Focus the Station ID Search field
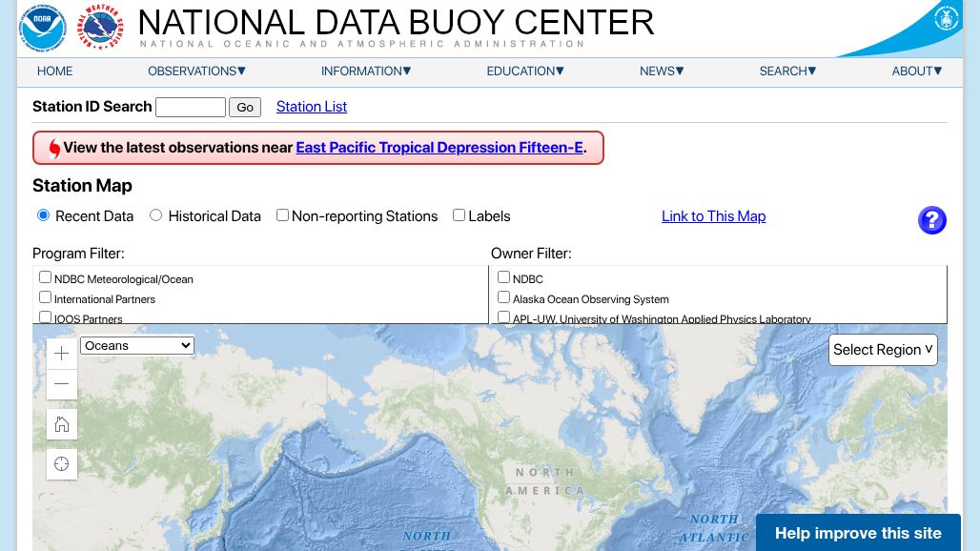Screen dimensions: 980x551 191,108
